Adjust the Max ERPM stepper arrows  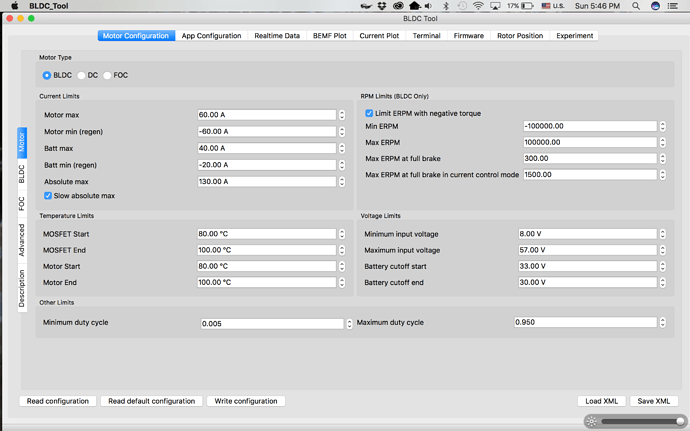tap(662, 142)
